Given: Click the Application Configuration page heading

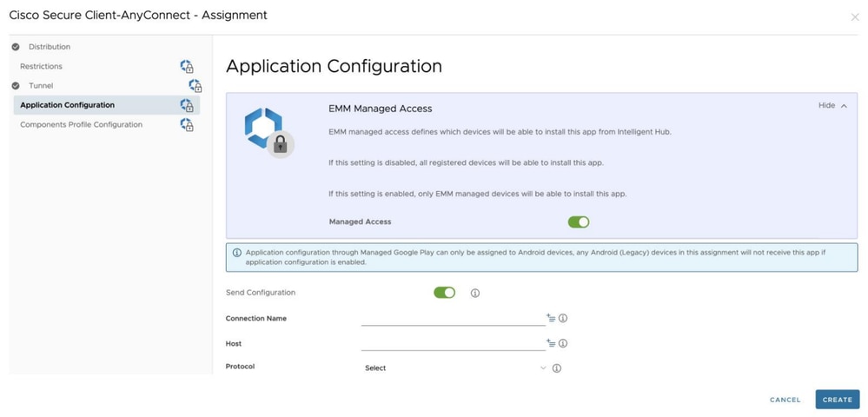Looking at the screenshot, I should pos(334,66).
